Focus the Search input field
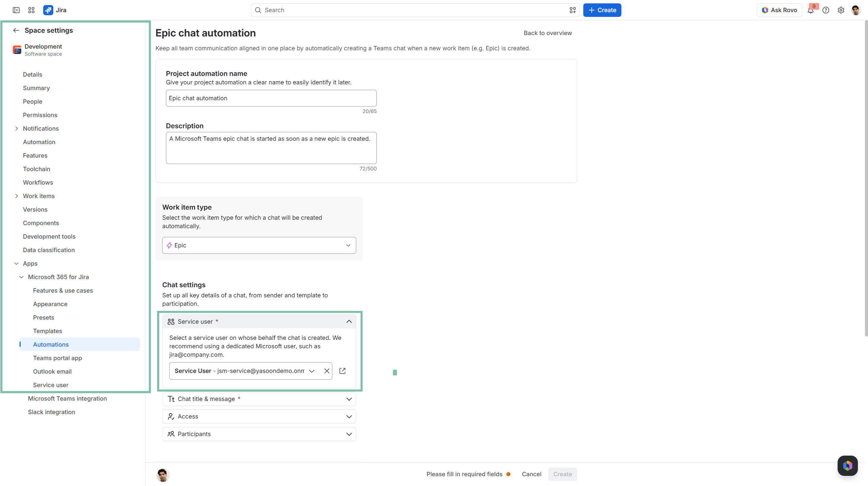 [415, 10]
